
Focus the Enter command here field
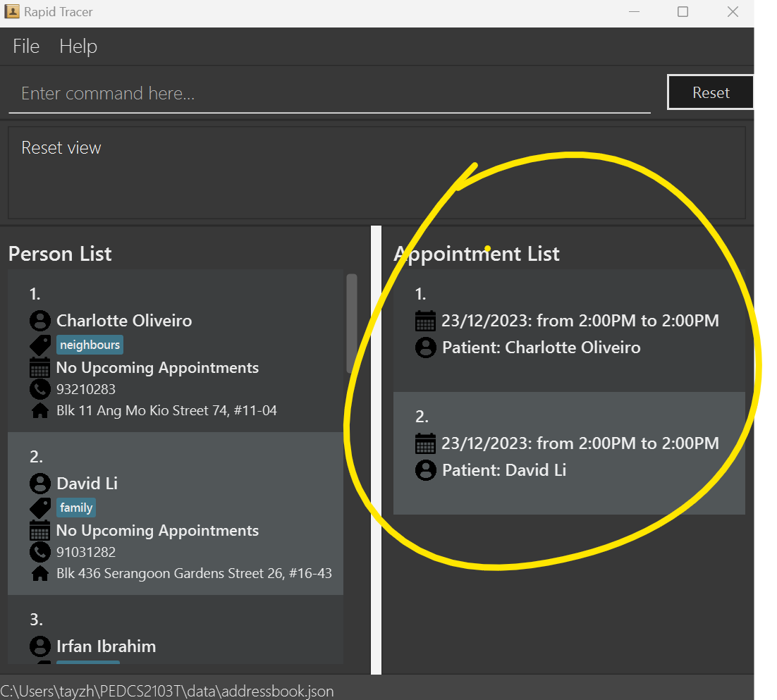point(329,94)
